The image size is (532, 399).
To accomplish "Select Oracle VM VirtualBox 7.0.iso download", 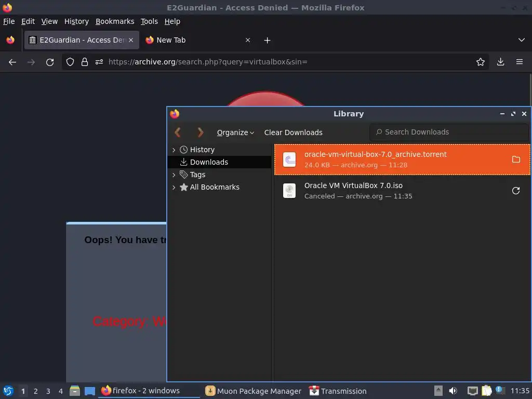I will (402, 191).
